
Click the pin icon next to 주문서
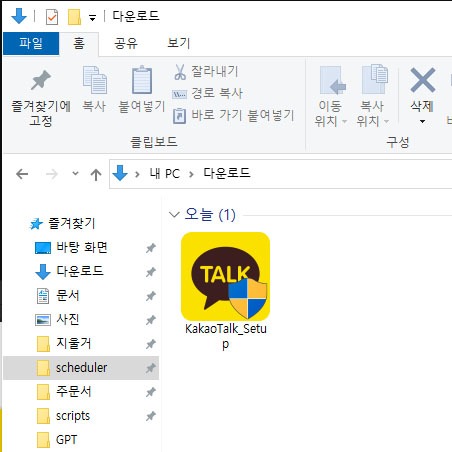[x=151, y=392]
